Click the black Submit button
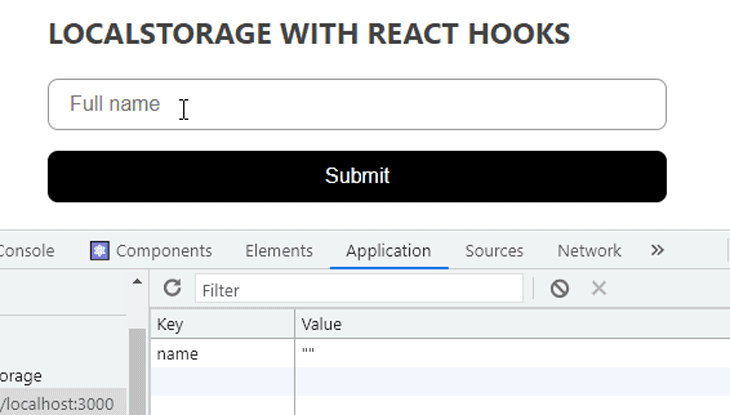 click(x=357, y=177)
